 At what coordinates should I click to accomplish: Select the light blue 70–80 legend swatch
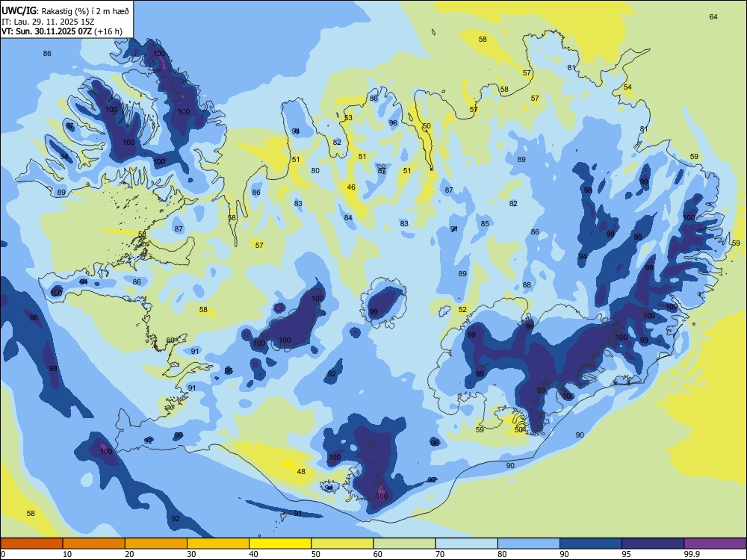[x=466, y=544]
